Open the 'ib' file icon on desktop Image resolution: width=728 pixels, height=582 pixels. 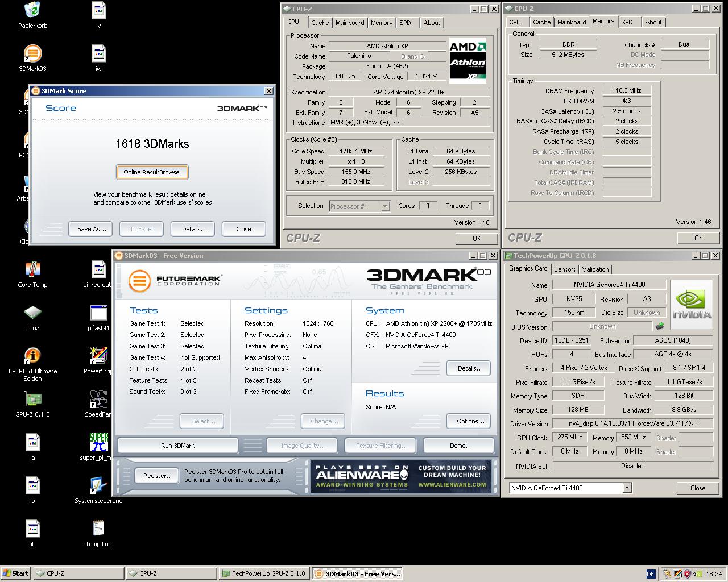coord(32,486)
